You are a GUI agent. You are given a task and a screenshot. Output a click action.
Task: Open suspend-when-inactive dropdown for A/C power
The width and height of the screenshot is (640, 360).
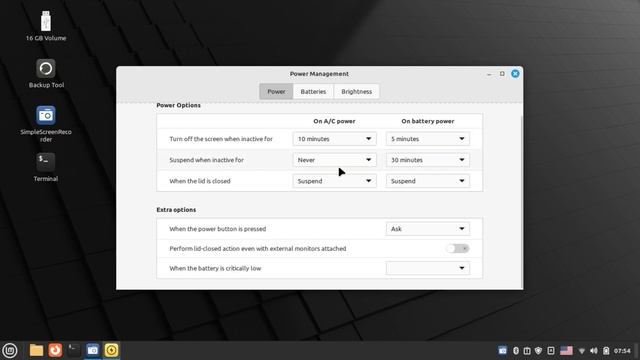(334, 160)
